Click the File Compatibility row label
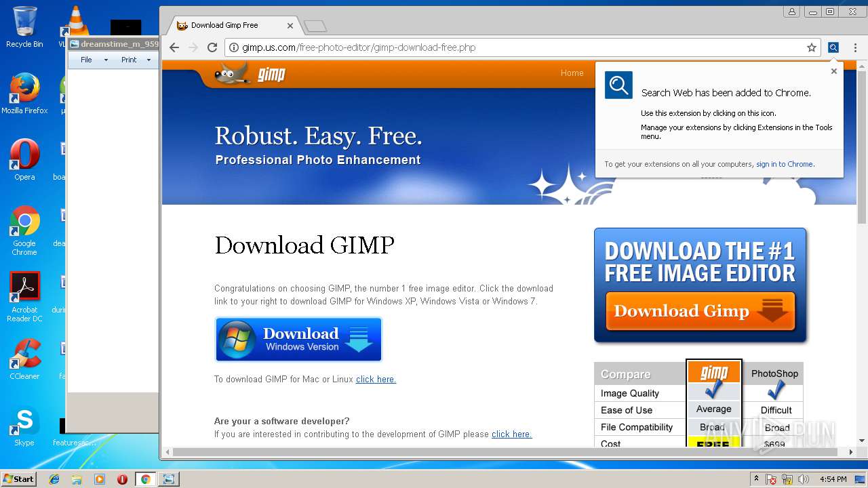 click(x=637, y=427)
